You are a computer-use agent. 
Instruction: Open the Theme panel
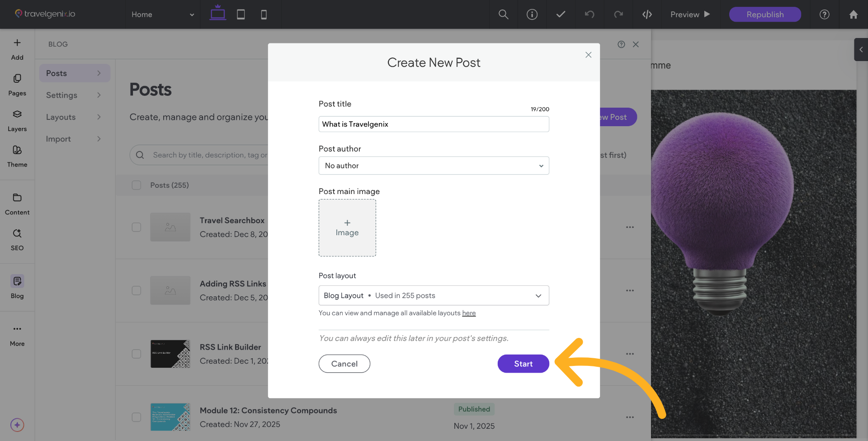tap(17, 156)
